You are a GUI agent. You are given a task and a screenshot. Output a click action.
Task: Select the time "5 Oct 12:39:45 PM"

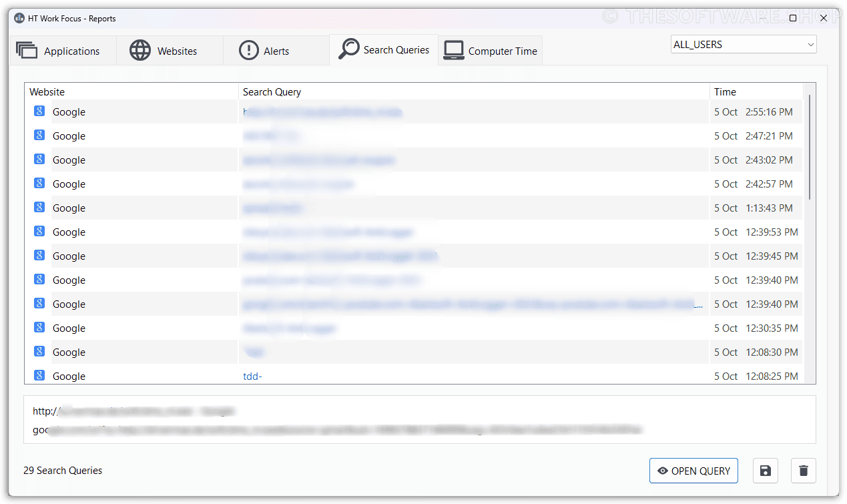coord(756,256)
